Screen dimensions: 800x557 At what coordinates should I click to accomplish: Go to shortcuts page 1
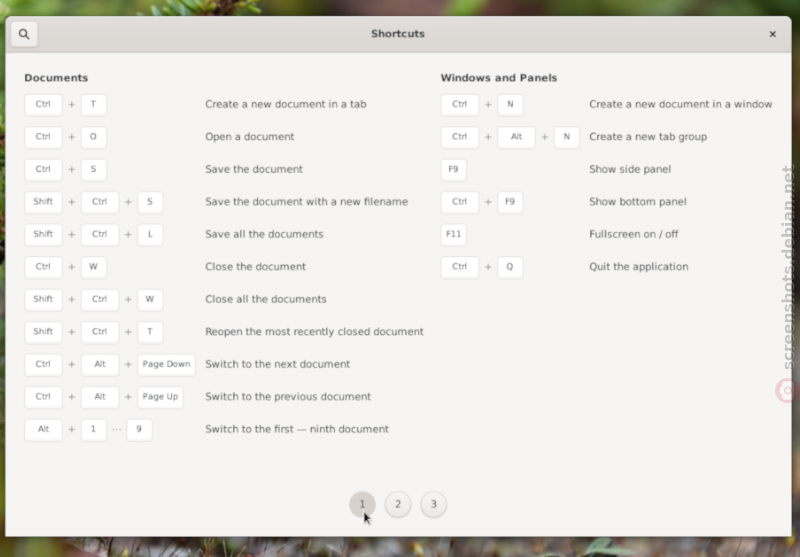click(362, 504)
